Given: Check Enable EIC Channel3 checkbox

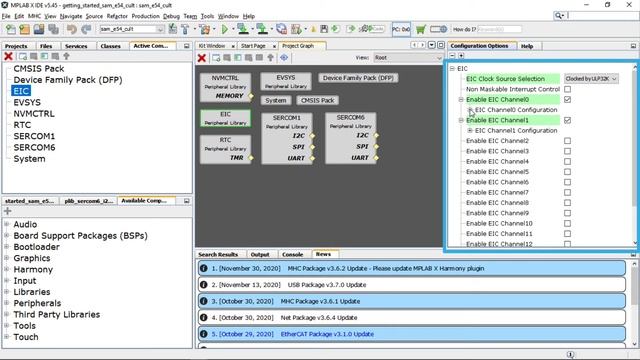Looking at the screenshot, I should click(x=567, y=151).
